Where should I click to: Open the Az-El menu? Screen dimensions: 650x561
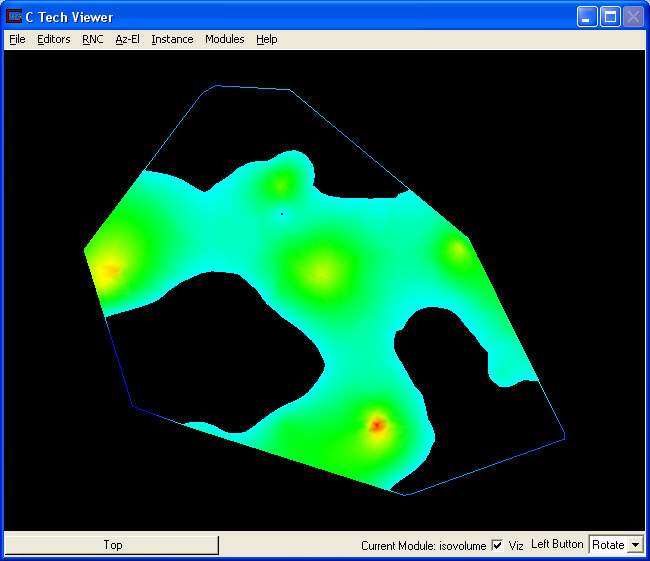coord(127,39)
